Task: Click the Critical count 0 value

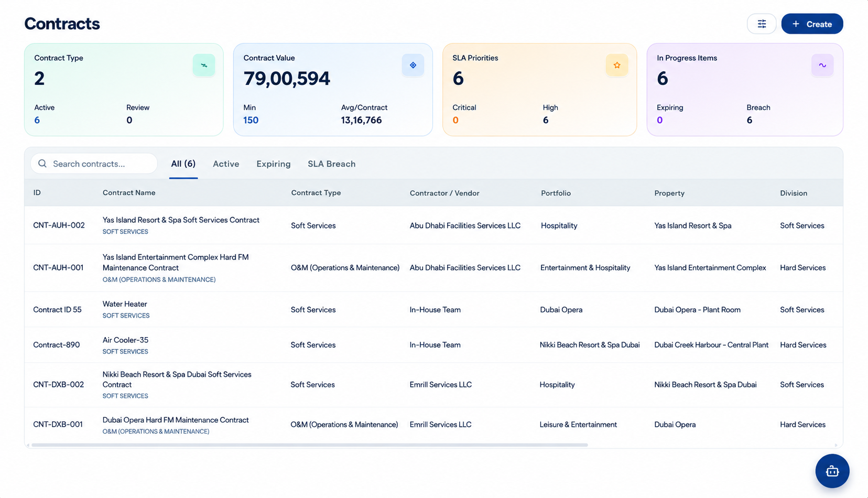Action: (x=455, y=120)
